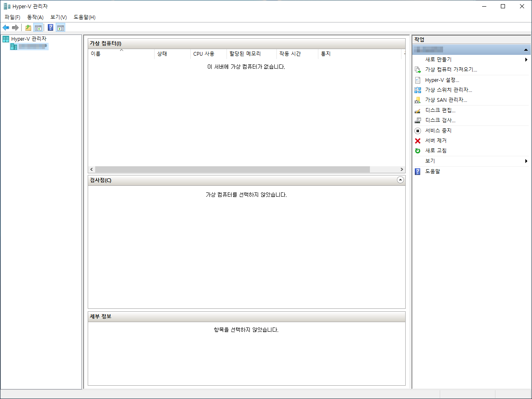
Task: Click the red X 서버 제거 icon
Action: coord(418,141)
